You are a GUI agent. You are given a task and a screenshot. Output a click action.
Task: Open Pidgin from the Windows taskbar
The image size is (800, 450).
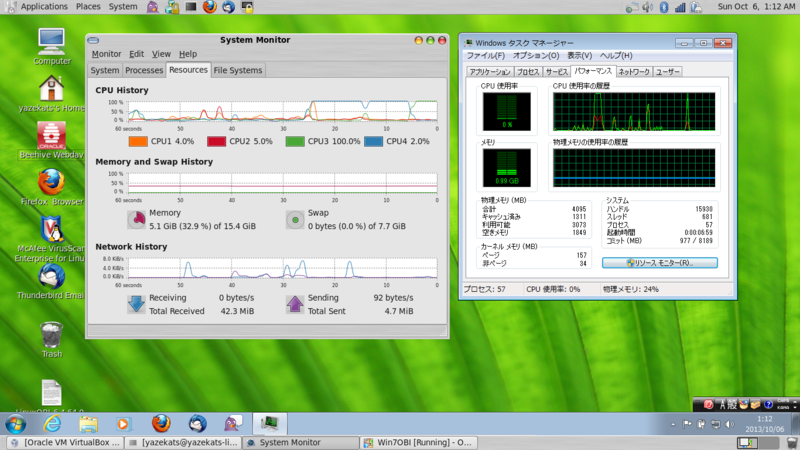(233, 423)
